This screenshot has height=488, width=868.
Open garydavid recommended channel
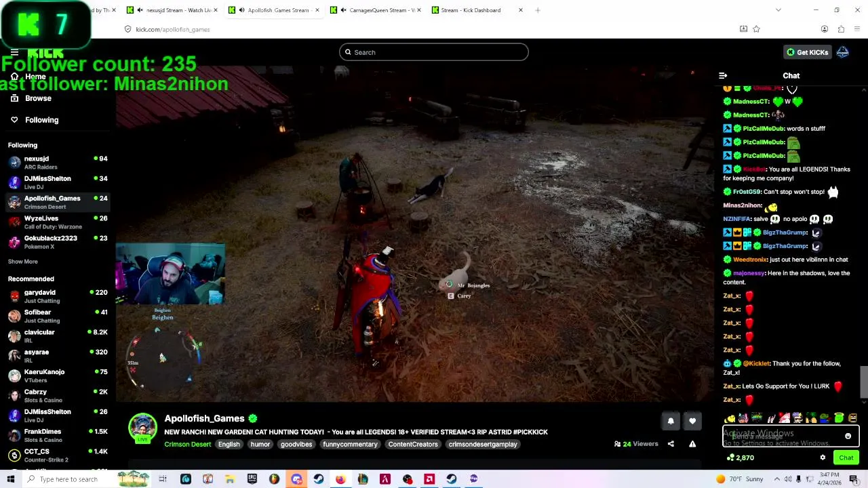click(x=58, y=296)
